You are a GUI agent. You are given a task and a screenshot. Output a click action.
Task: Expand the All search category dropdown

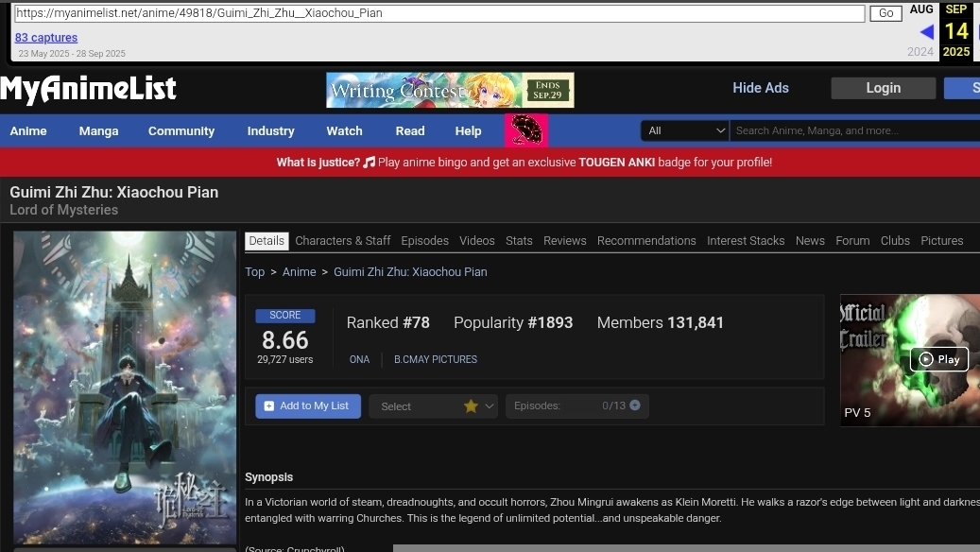tap(685, 130)
